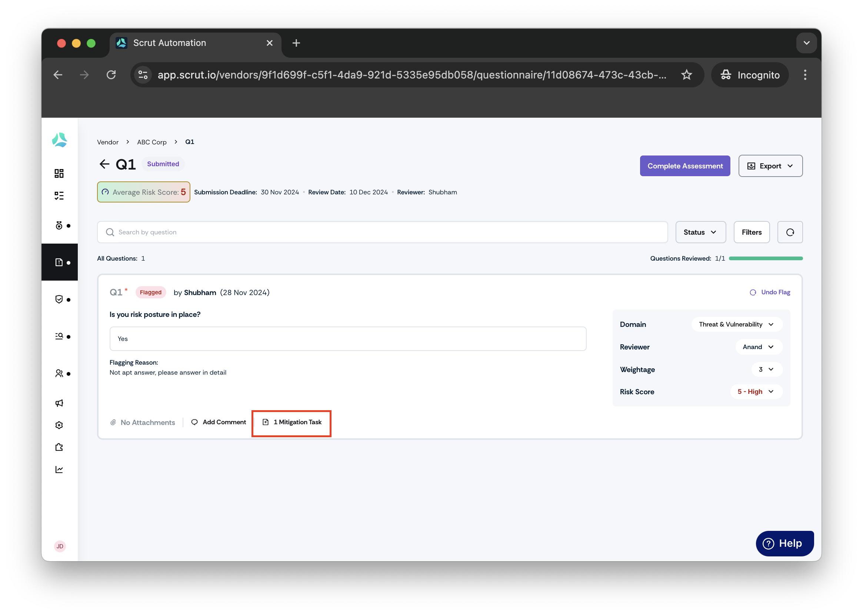Screen dimensions: 863x616
Task: Click the back arrow beside Q1 title
Action: [x=104, y=164]
